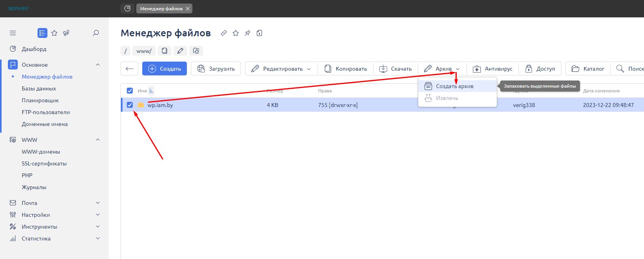Uncheck the wp.iam.by folder checkbox
644x259 pixels.
pyautogui.click(x=130, y=105)
